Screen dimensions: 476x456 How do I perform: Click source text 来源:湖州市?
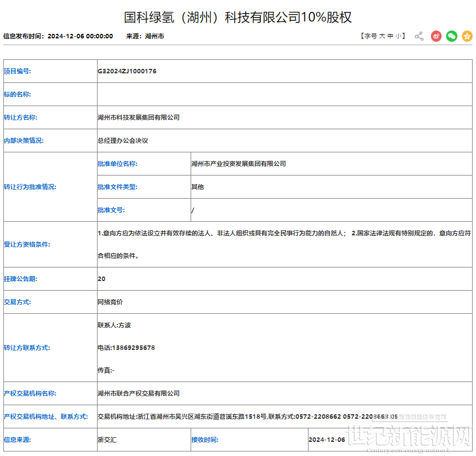145,36
